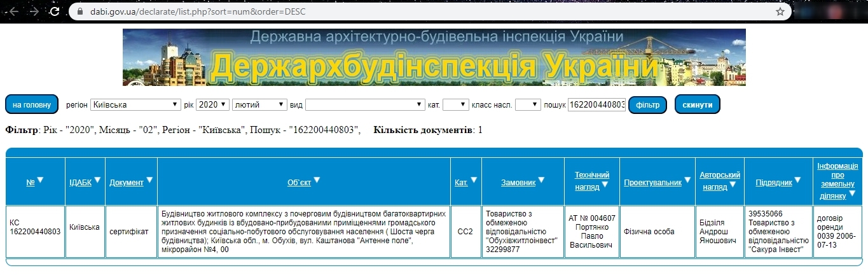Viewport: 868px width, 275px height.
Task: Go back with the на головну button
Action: [32, 104]
